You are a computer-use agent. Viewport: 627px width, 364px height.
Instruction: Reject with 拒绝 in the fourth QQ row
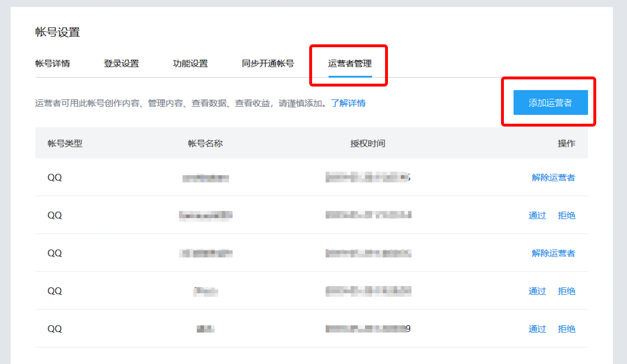tap(567, 291)
